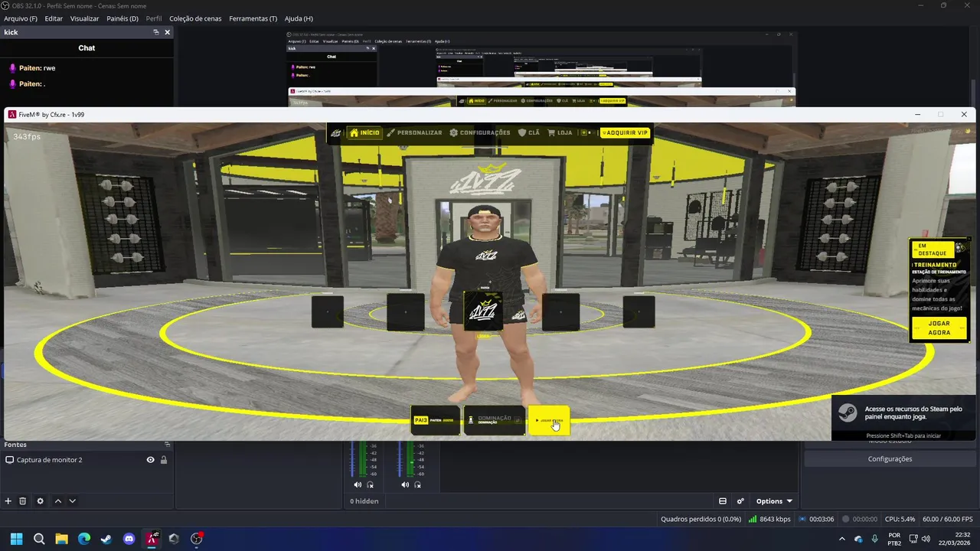Select the DOMINAÇÃO game mode card

pyautogui.click(x=495, y=420)
